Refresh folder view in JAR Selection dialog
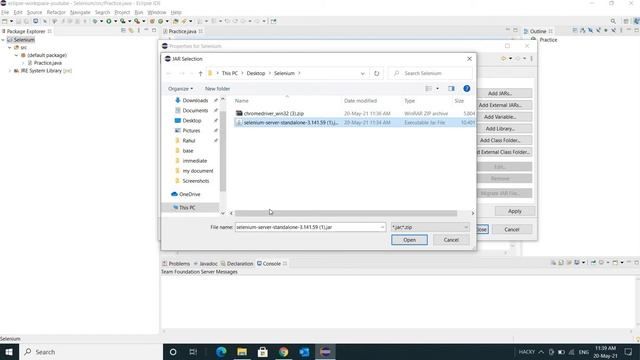 376,73
